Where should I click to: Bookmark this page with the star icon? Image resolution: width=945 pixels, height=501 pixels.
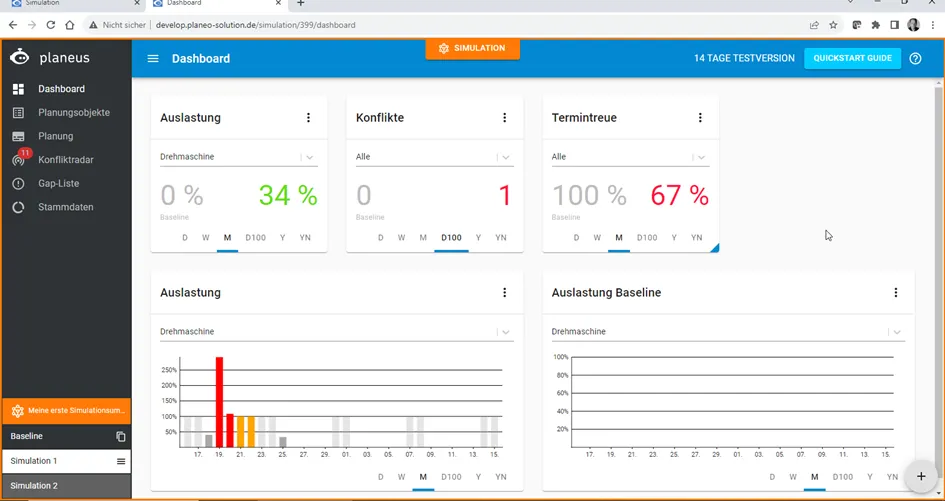tap(834, 25)
